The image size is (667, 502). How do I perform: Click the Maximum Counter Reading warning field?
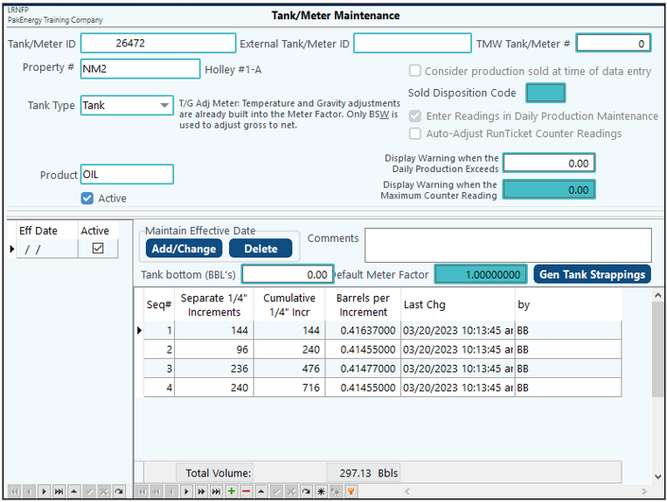[549, 190]
